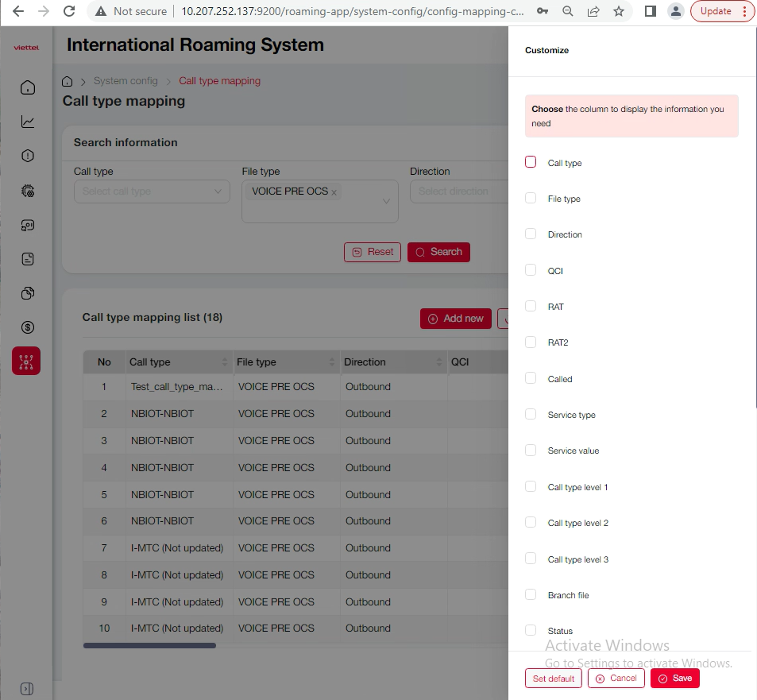Check the Call type checkbox

coord(531,162)
